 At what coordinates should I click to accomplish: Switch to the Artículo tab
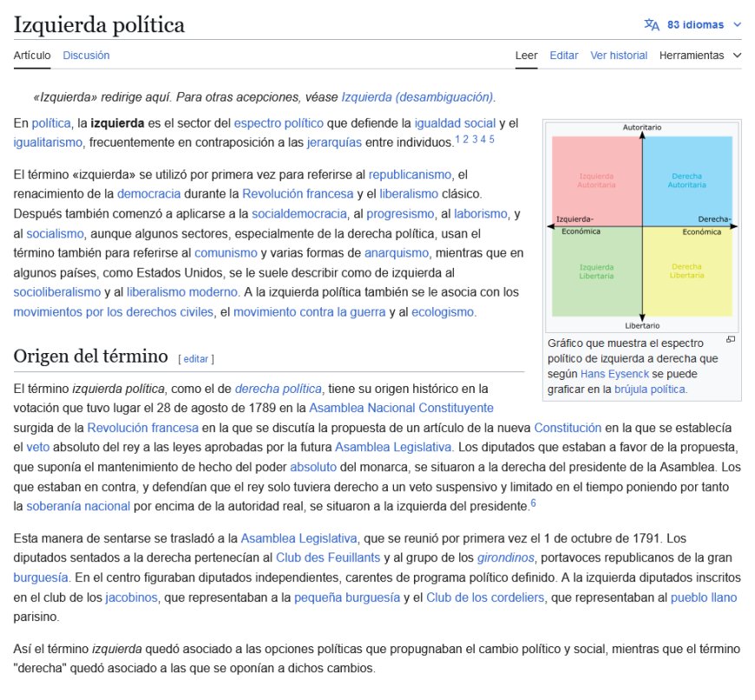coord(32,56)
